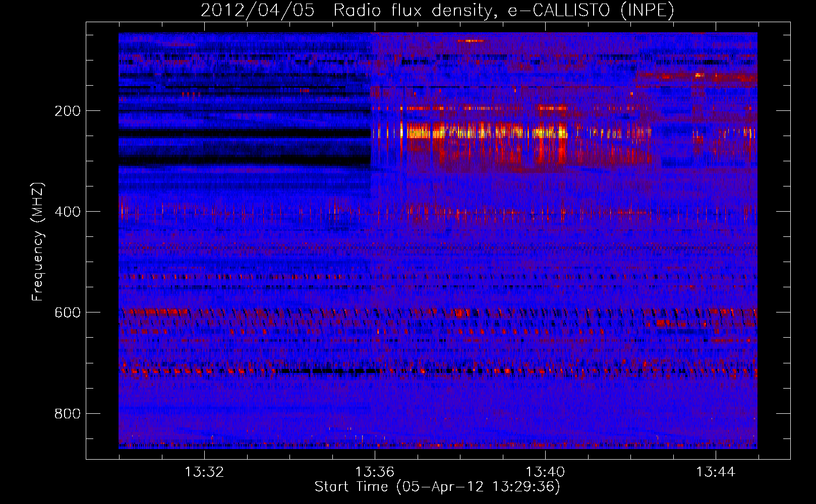
Task: Click the 13:44 time tick label
Action: pyautogui.click(x=716, y=472)
